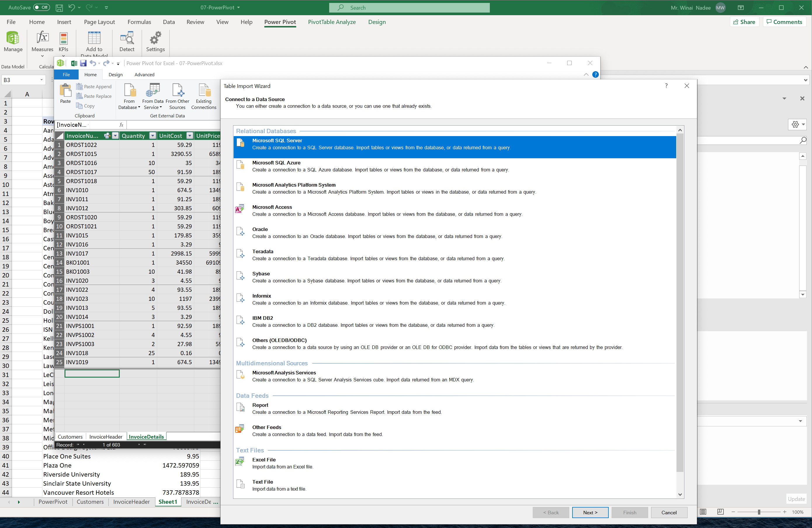Click Paste Replace in Clipboard group
Viewport: 812px width, 528px height.
click(94, 96)
